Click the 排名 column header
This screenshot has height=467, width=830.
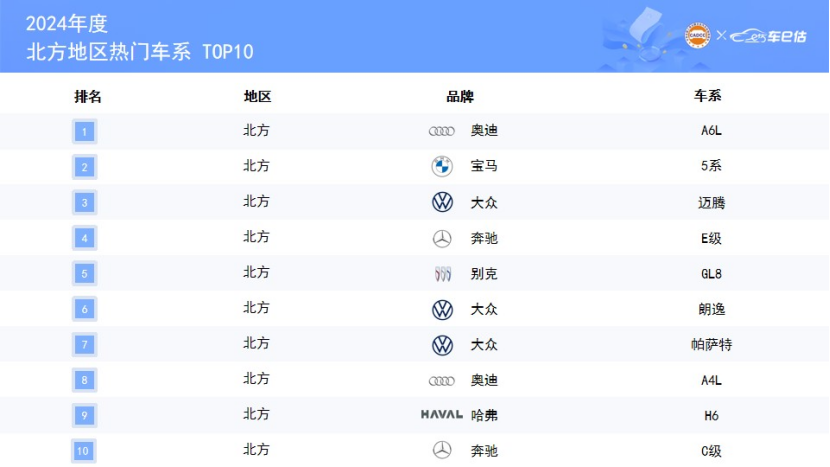88,97
